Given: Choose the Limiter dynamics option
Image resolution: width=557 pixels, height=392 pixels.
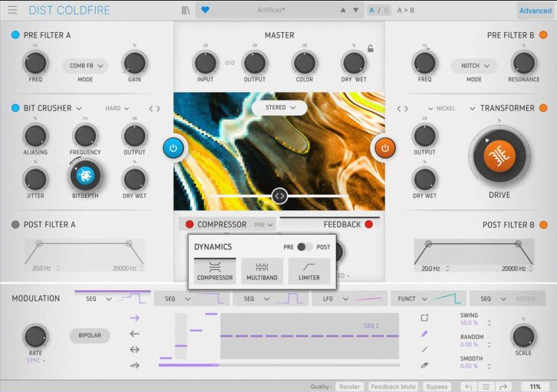Looking at the screenshot, I should 309,271.
